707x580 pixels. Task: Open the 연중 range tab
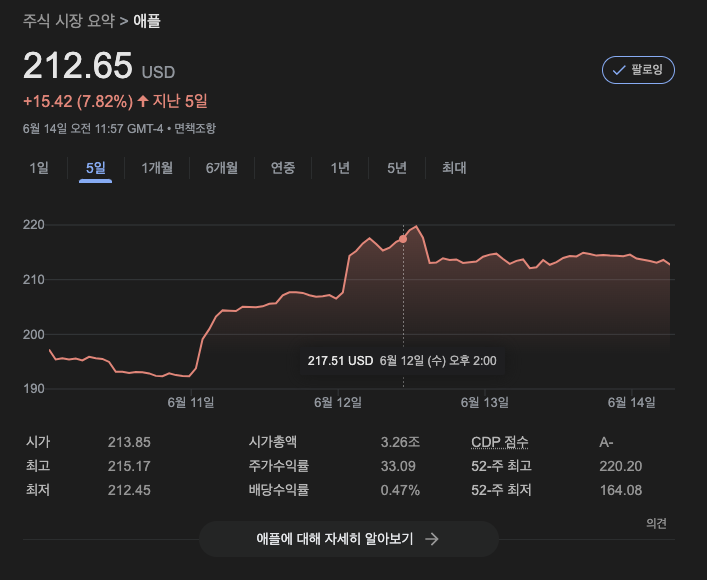[x=283, y=168]
